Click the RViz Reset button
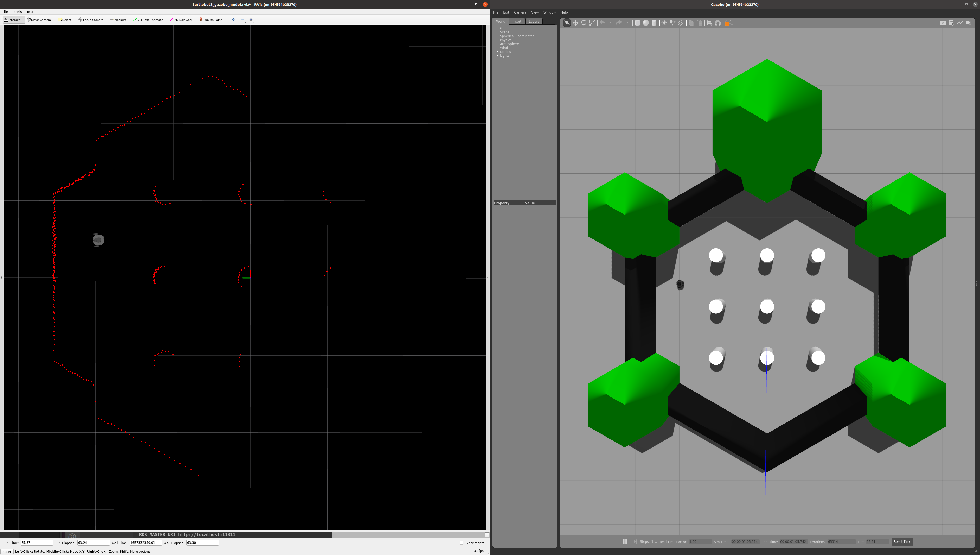 click(7, 552)
